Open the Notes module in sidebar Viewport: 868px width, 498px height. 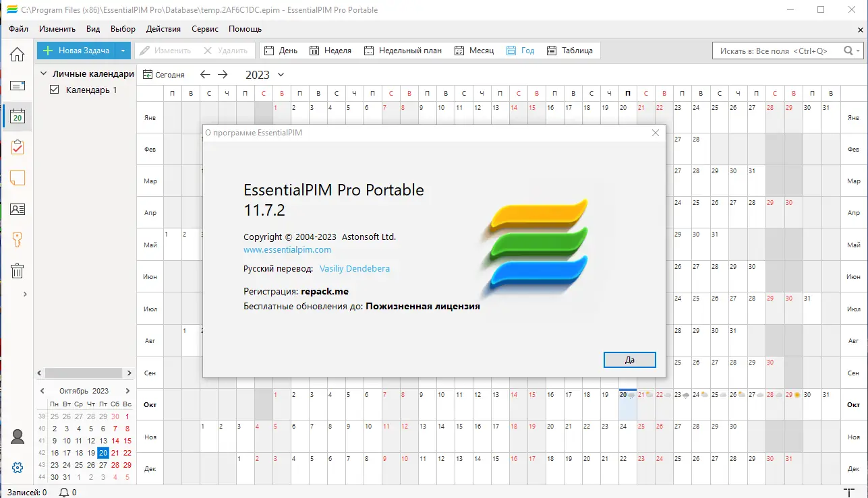point(18,178)
